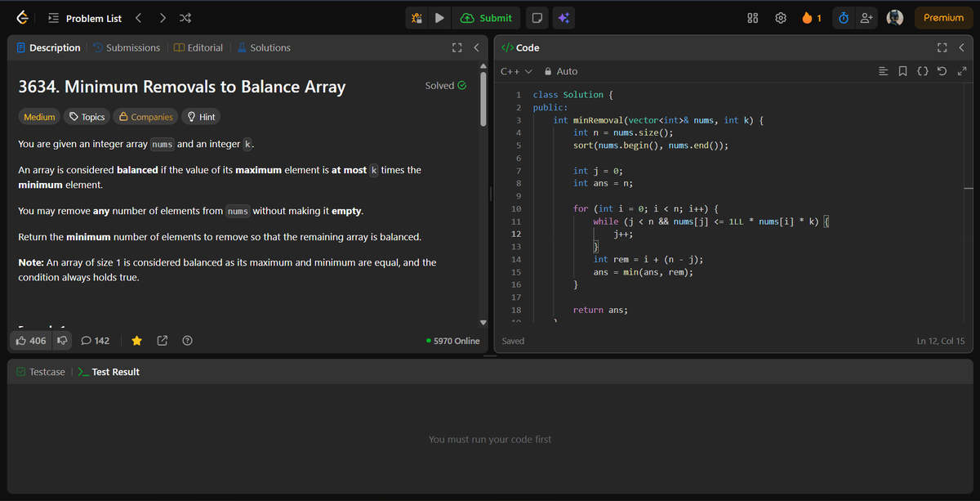
Task: Switch to the Solutions tab
Action: coord(264,48)
